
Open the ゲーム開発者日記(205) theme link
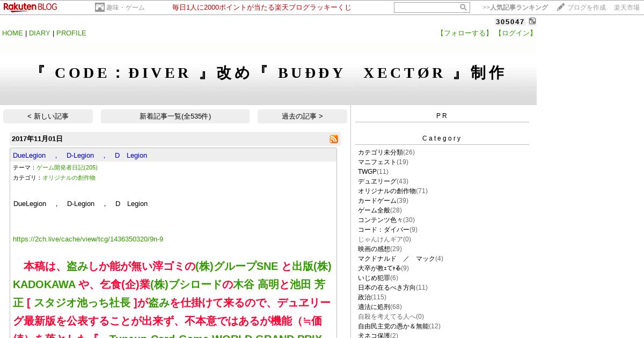point(67,167)
